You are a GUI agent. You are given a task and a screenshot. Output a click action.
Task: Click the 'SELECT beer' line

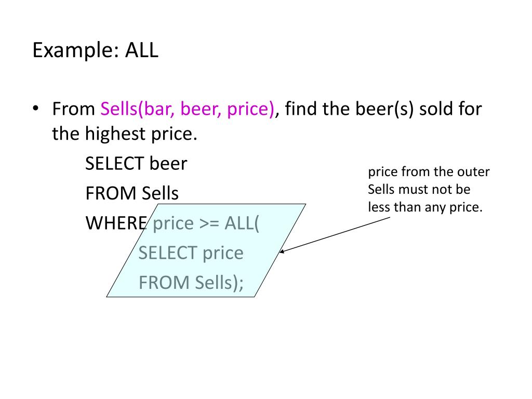pos(136,164)
